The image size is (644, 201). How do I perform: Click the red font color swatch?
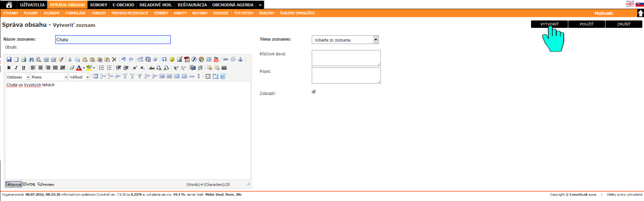[79, 68]
